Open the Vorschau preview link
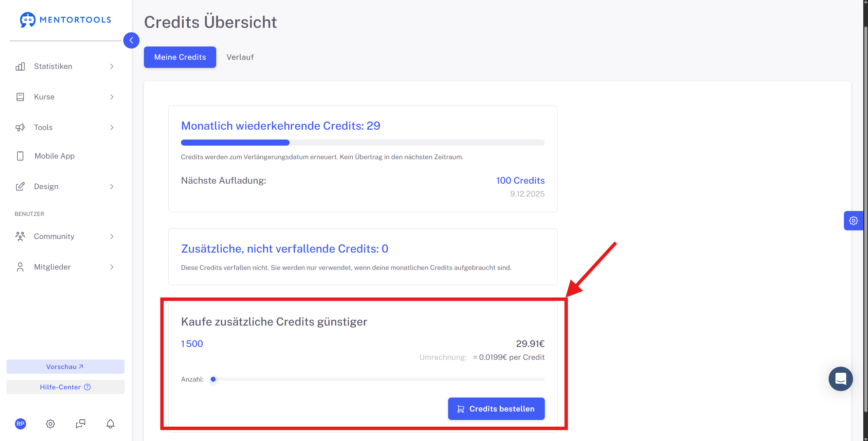The width and height of the screenshot is (868, 441). [65, 367]
